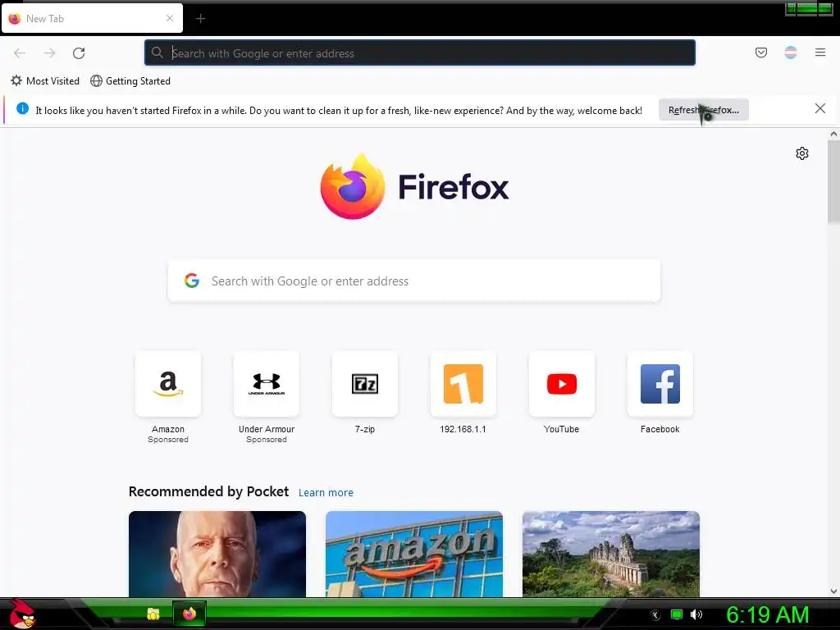This screenshot has width=840, height=630.
Task: Click the Under Armour Sponsored label
Action: tap(267, 440)
